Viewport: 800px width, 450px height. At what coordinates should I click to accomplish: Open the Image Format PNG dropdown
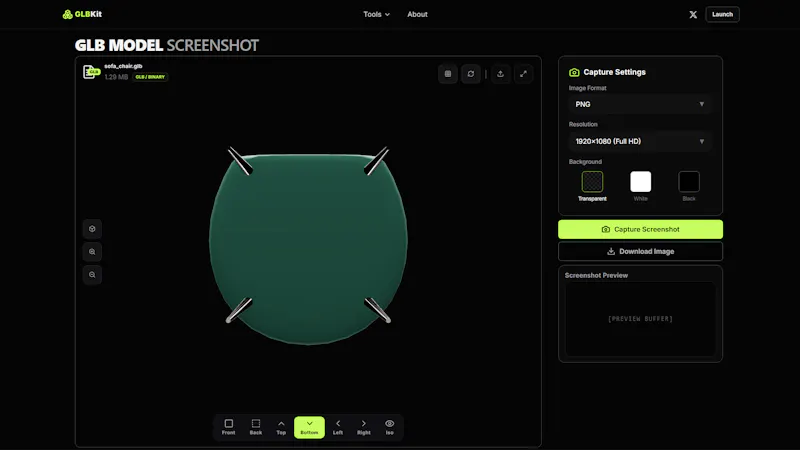[x=640, y=104]
